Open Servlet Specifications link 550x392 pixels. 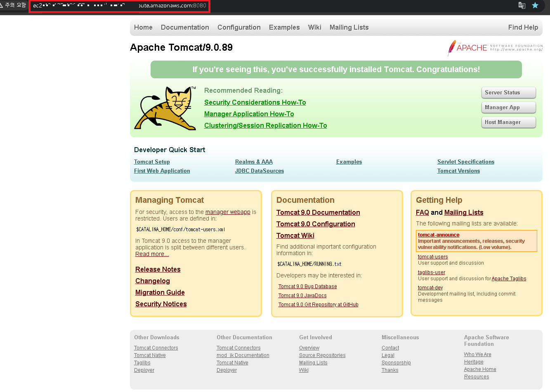(x=466, y=162)
